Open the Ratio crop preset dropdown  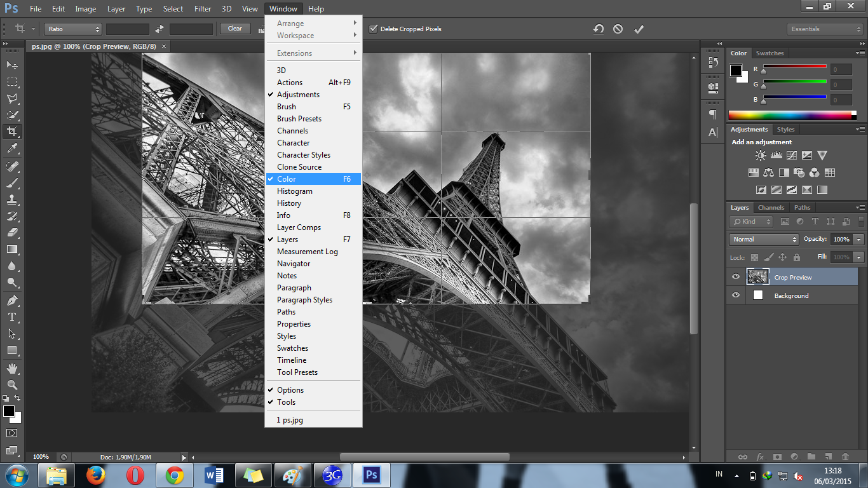coord(72,29)
